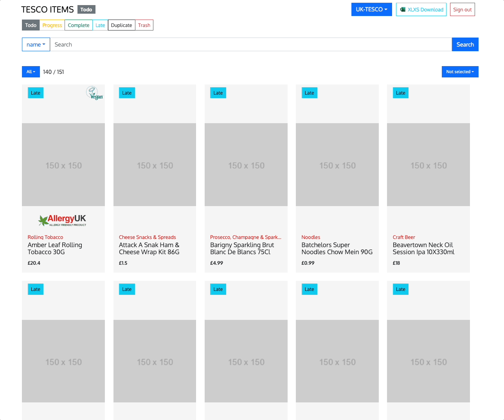Screen dimensions: 504x420
Task: Click the Late badge on Beavertown card
Action: click(x=401, y=93)
